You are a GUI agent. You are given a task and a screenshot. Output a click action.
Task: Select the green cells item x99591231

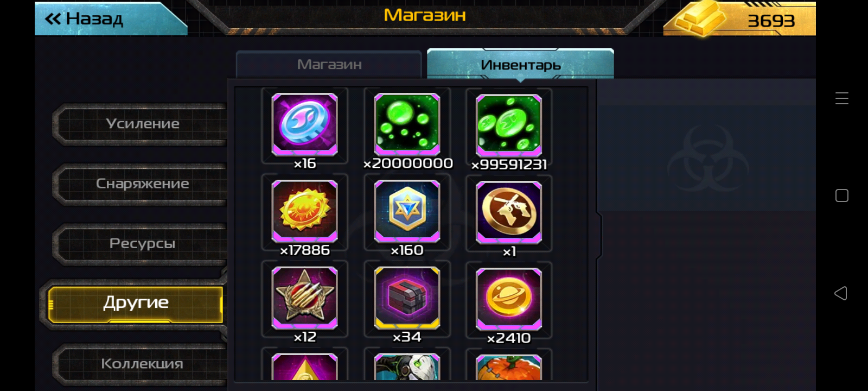[509, 125]
